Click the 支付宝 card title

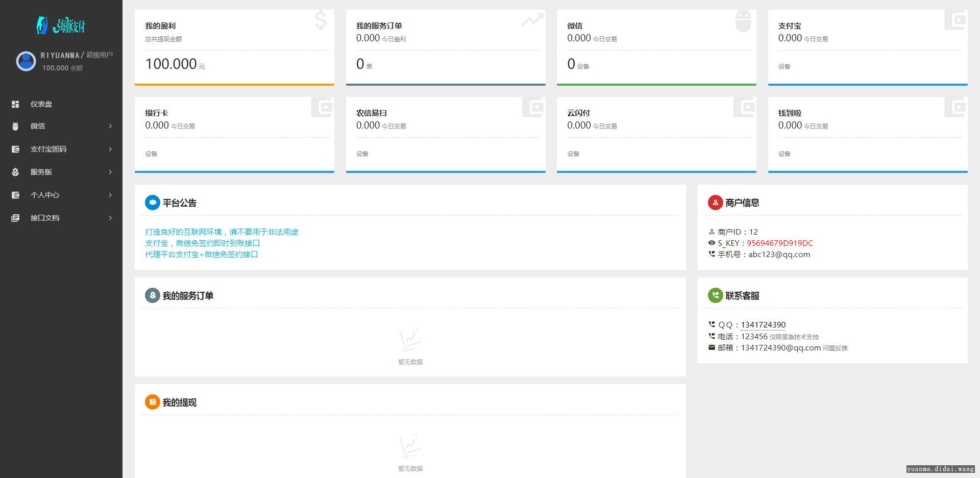pos(790,26)
